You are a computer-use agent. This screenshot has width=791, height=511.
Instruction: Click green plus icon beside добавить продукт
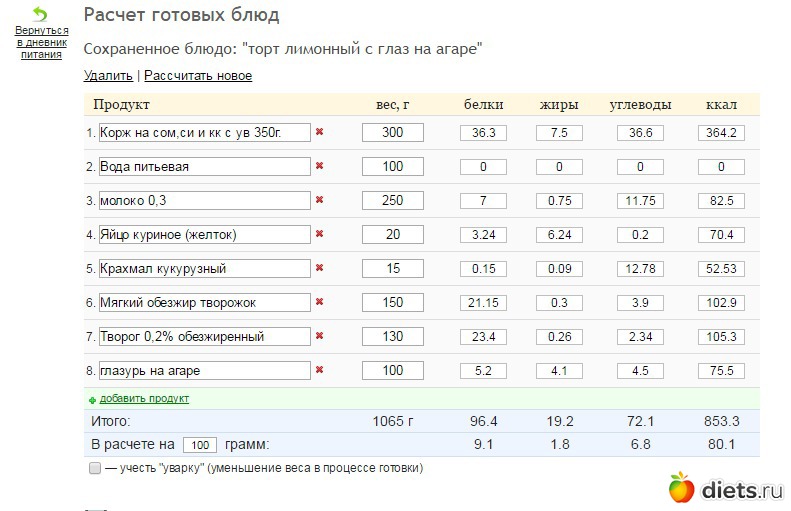tap(92, 400)
